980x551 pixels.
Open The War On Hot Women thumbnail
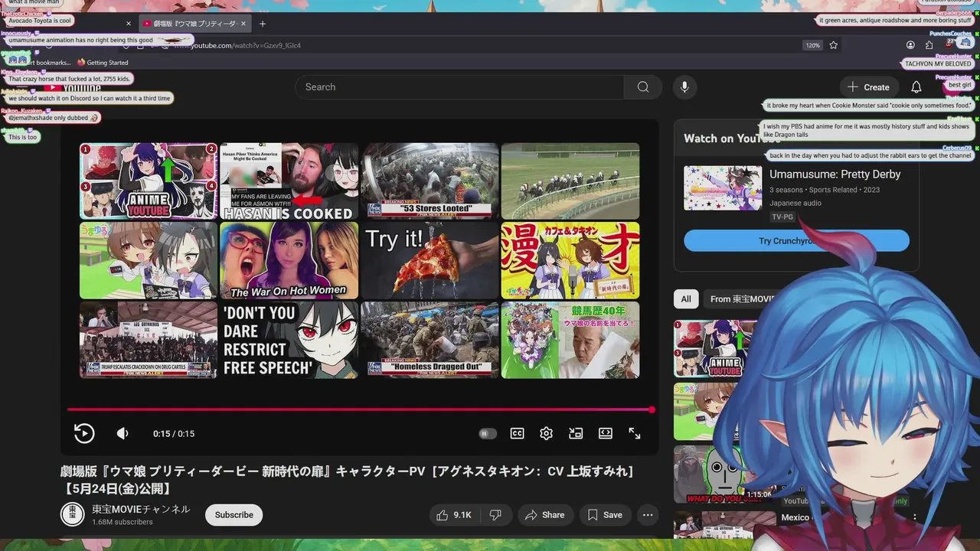289,260
